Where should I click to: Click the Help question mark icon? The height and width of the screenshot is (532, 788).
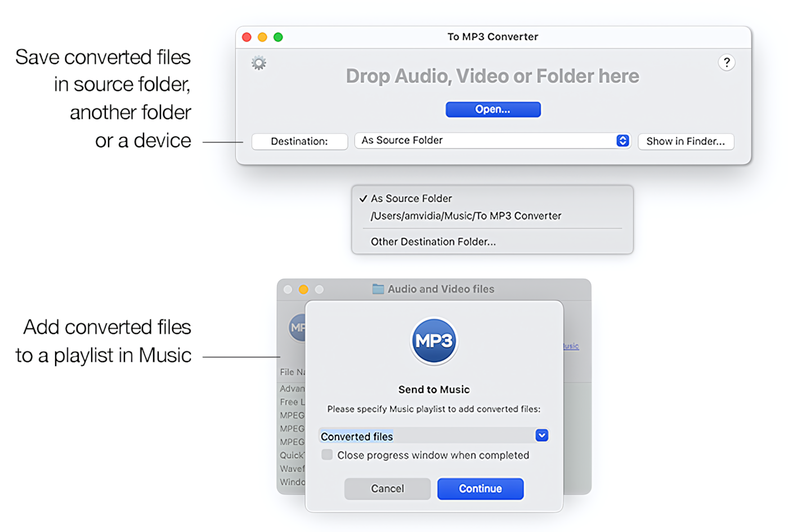(727, 62)
